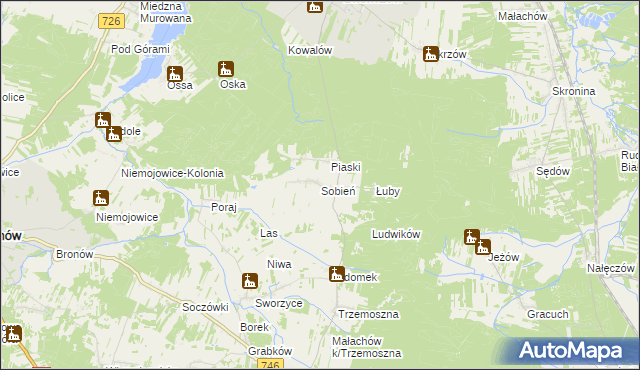The width and height of the screenshot is (640, 370).
Task: Select the Kowalów village label
Action: [310, 50]
